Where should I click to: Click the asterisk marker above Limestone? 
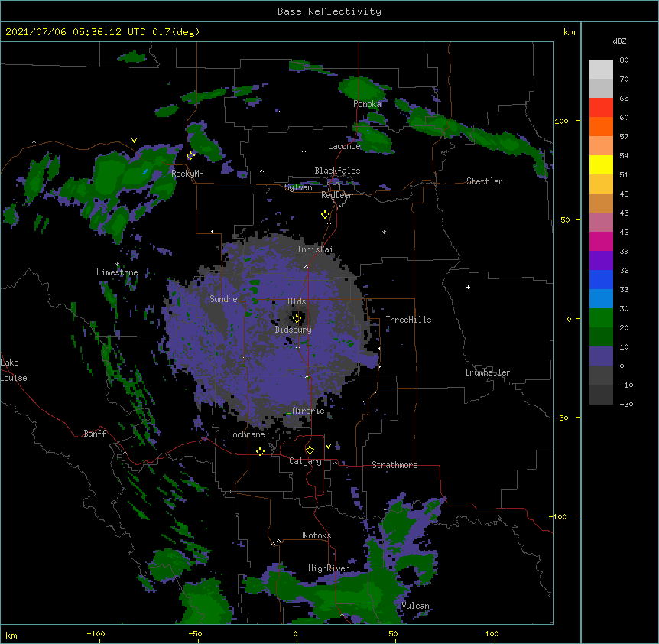point(118,265)
